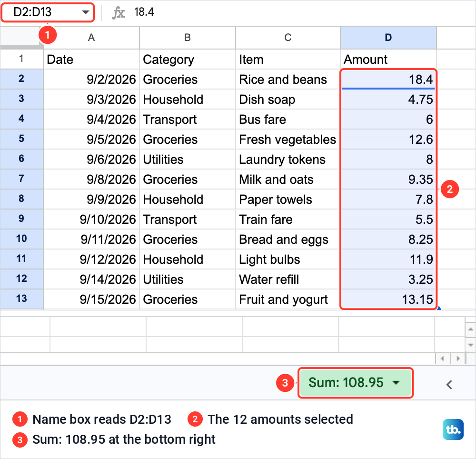This screenshot has height=459, width=476.
Task: Select row 8 header
Action: [x=21, y=199]
